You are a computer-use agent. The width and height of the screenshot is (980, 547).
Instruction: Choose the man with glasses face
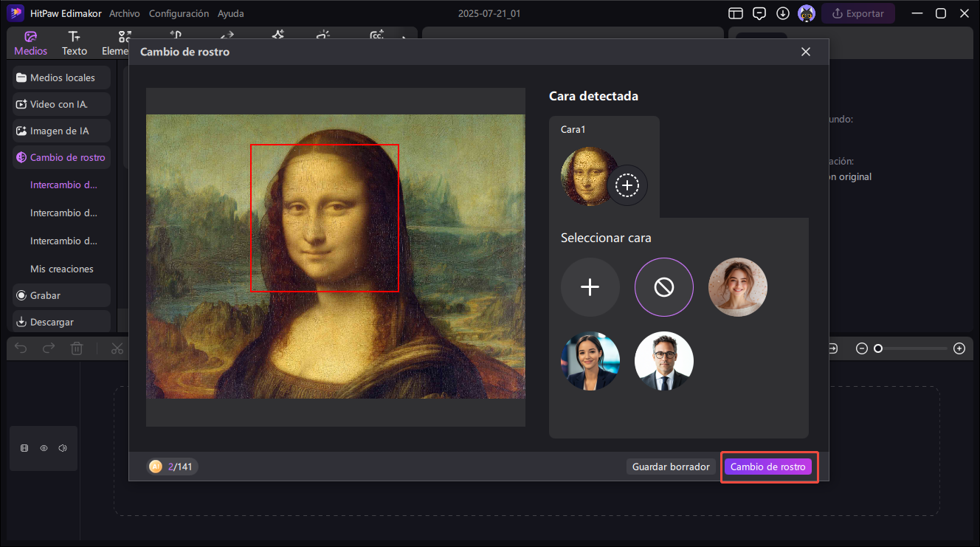click(664, 361)
